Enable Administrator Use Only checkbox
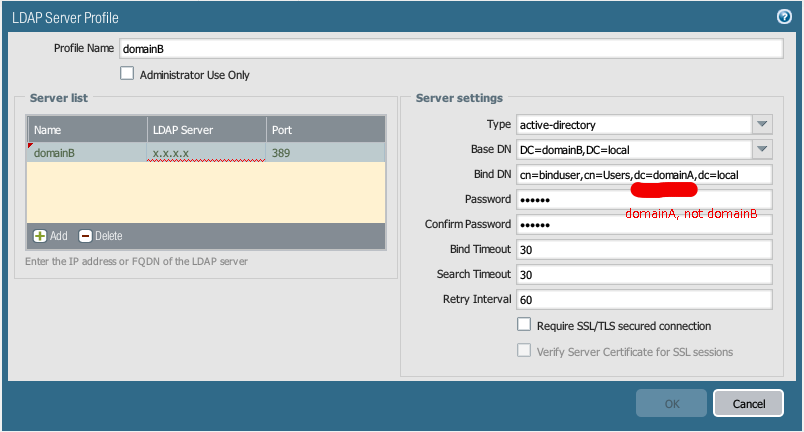This screenshot has height=432, width=804. coord(127,73)
